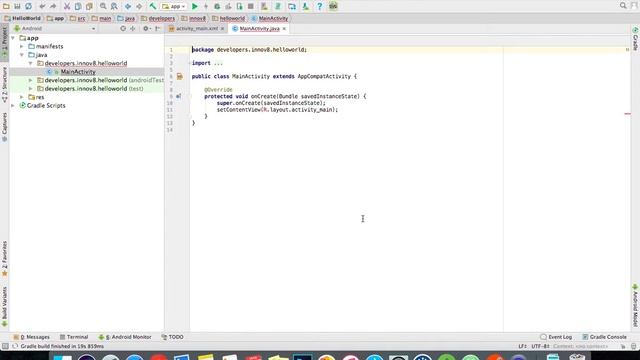Collapse the app tree node
Viewport: 640px width, 360px height.
pos(13,38)
